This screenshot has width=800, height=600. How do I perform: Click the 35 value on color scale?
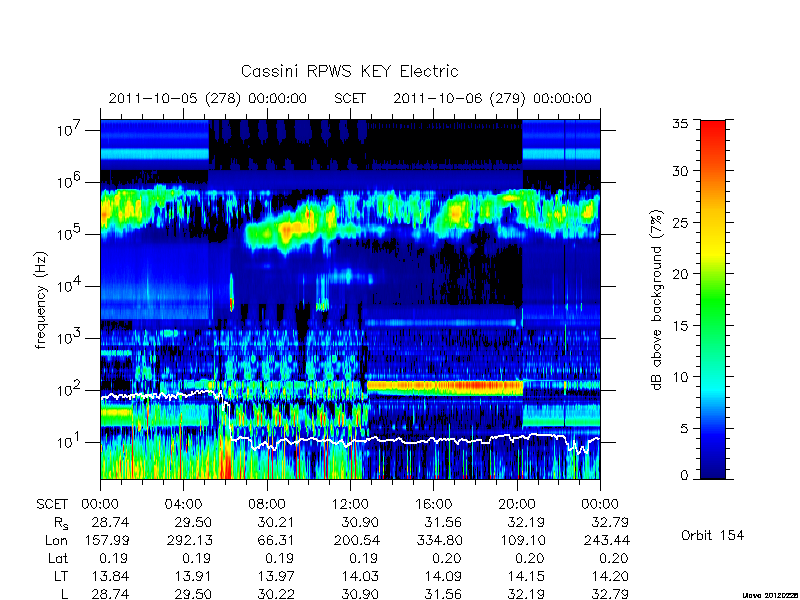[680, 123]
